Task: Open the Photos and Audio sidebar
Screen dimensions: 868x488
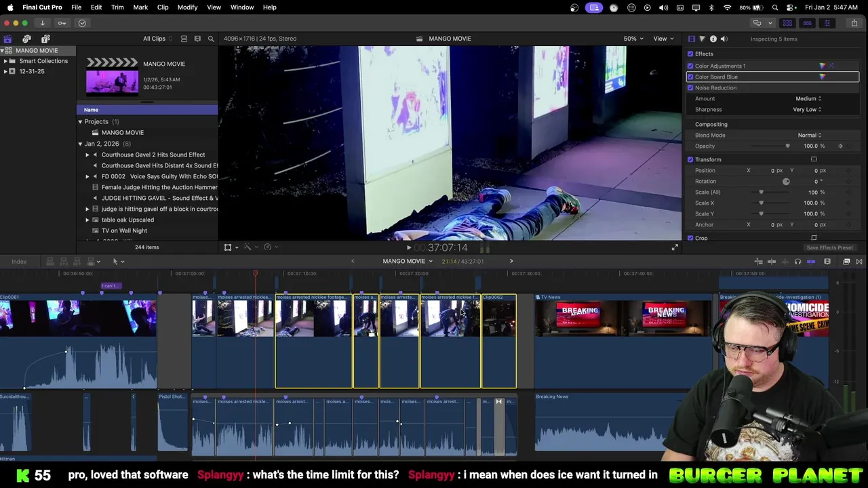Action: pyautogui.click(x=26, y=39)
